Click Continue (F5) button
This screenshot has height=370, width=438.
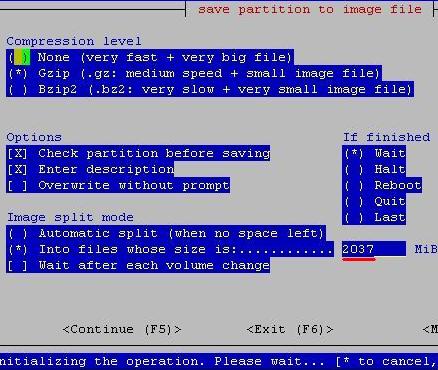click(122, 329)
